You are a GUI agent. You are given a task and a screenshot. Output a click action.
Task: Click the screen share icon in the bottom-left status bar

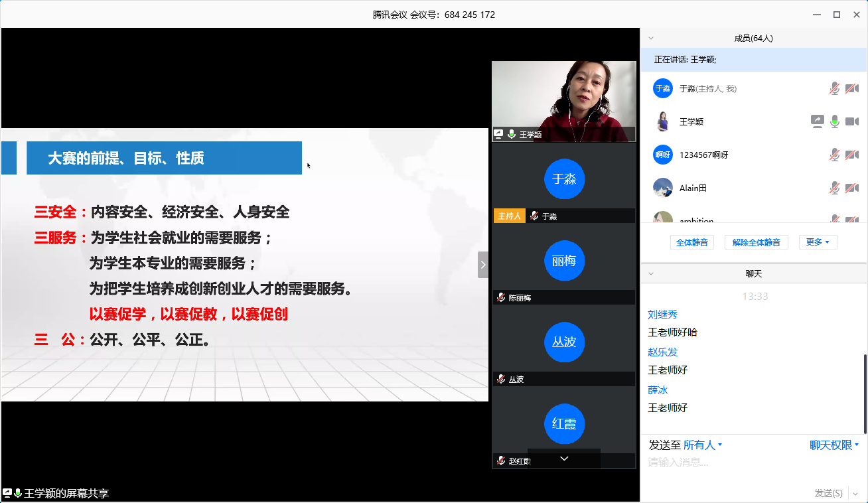point(7,493)
